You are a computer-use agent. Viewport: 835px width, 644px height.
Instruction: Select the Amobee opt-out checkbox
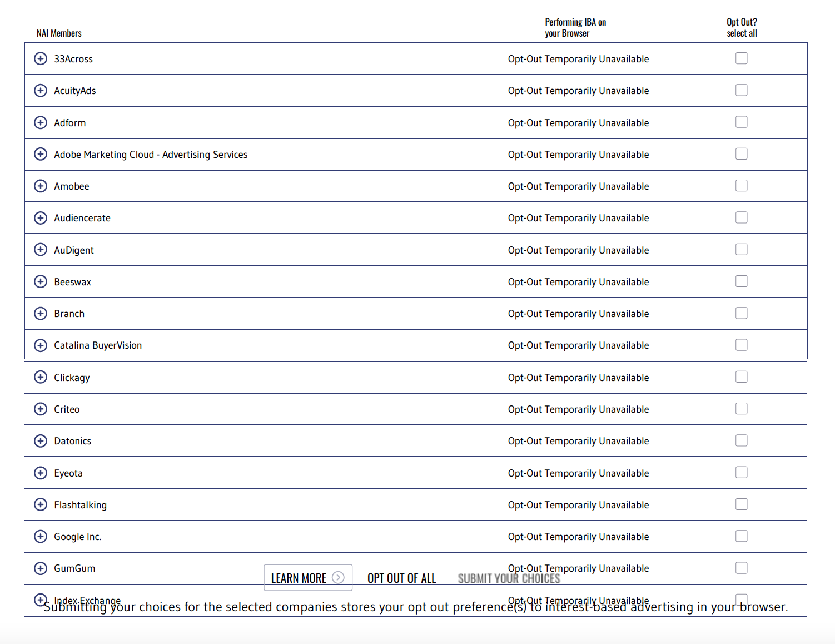742,186
